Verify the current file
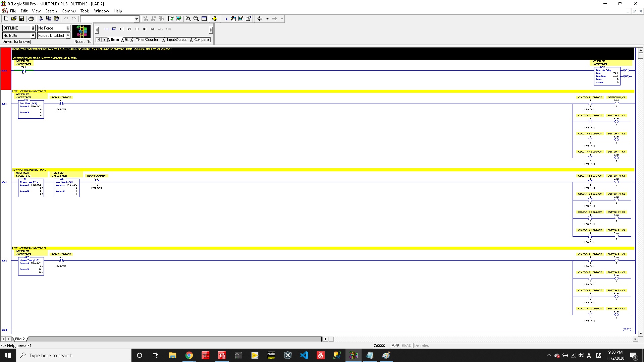Viewport: 644px width, 362px height. coord(171,19)
